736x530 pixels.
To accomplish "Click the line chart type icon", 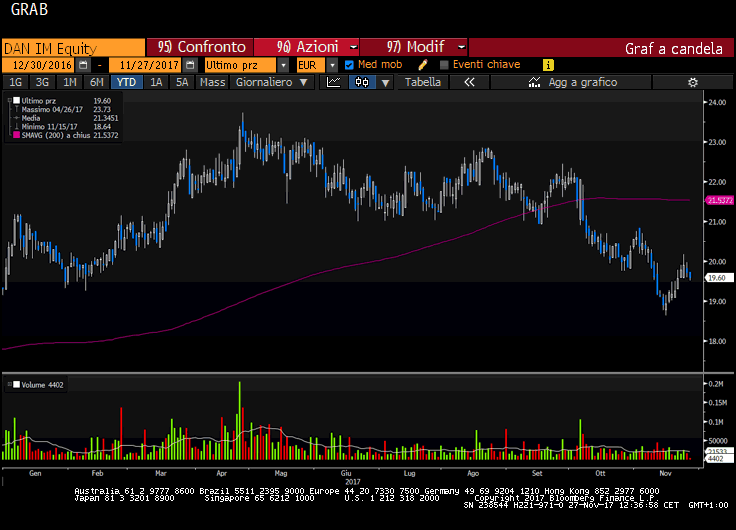I will (334, 82).
